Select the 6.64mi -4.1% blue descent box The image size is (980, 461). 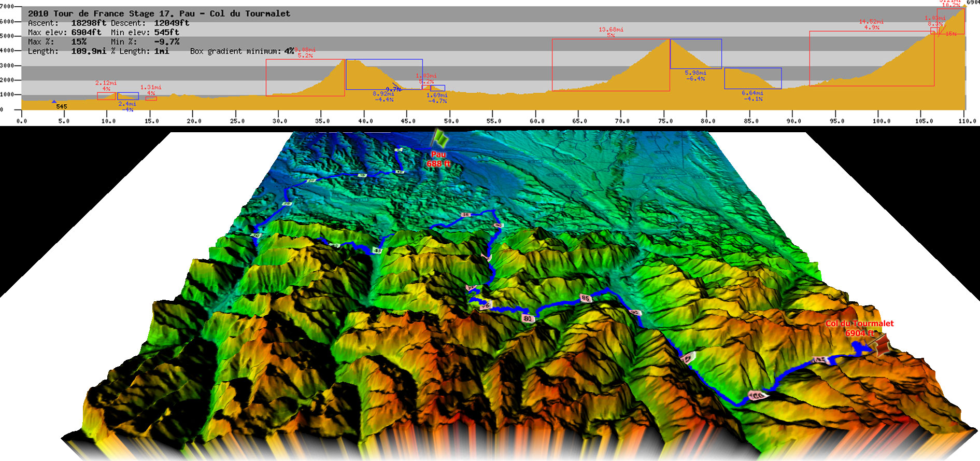coord(752,78)
